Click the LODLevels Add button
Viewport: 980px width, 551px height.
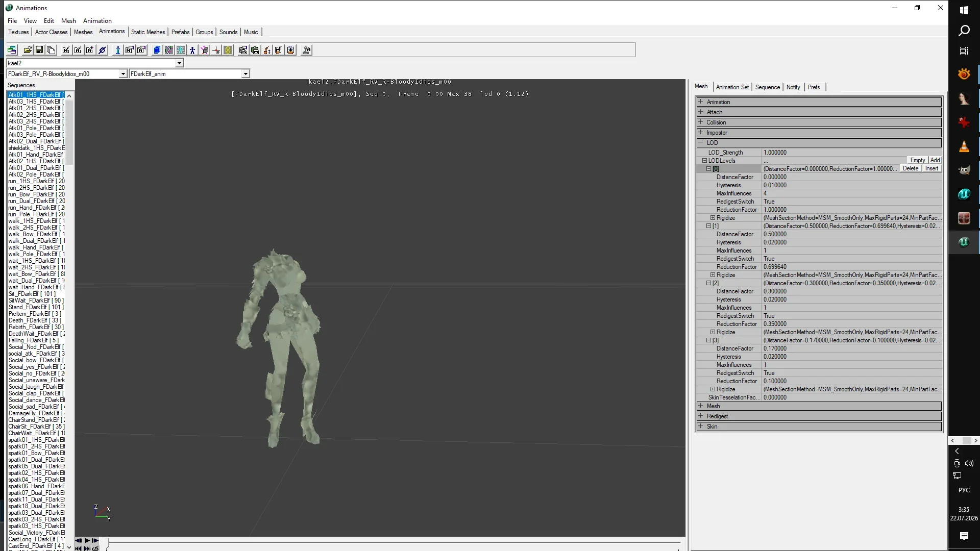[935, 160]
